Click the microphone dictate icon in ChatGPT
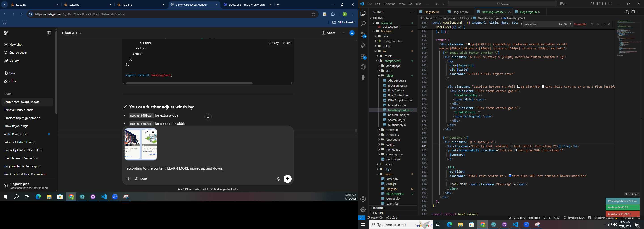644x229 pixels. tap(278, 179)
